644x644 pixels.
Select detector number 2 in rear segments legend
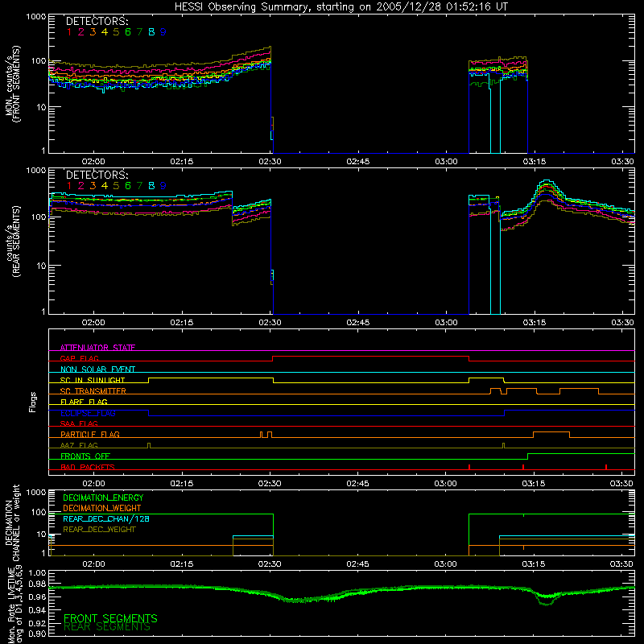(81, 186)
